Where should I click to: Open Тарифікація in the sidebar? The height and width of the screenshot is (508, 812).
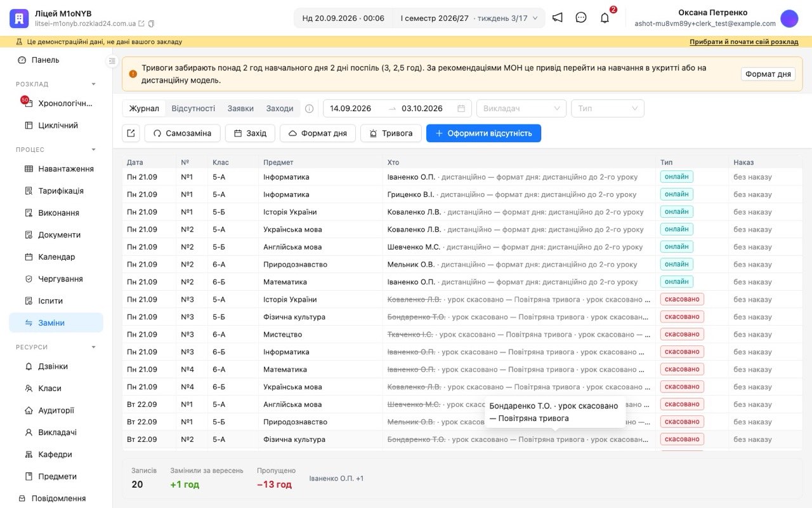coord(56,191)
